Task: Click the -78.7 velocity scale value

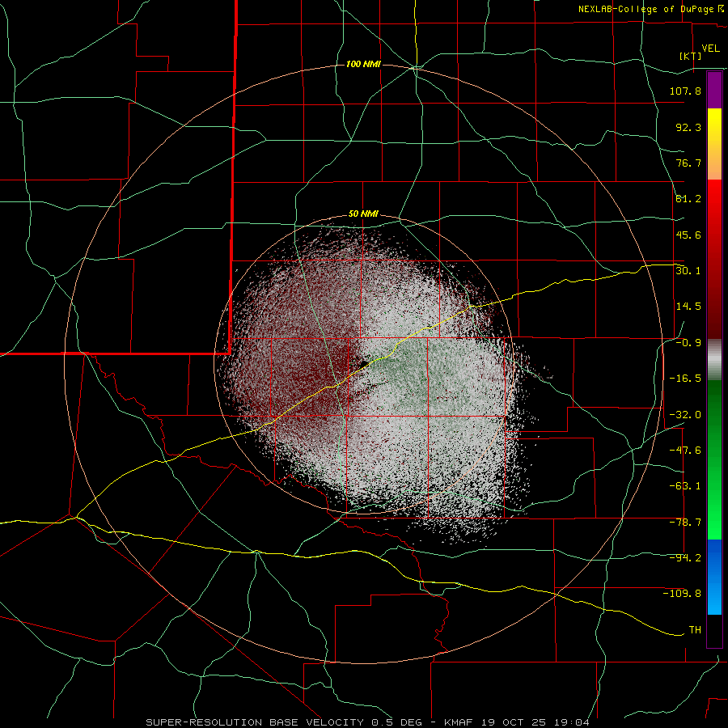Action: [x=685, y=523]
